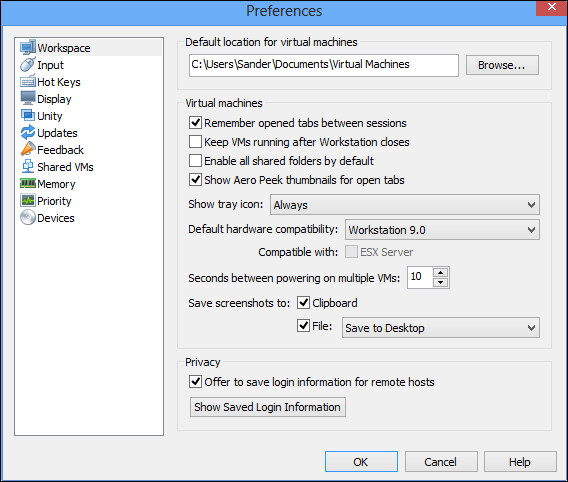Open Memory via the RAM icon
Screen dimensions: 568x482
pyautogui.click(x=28, y=184)
